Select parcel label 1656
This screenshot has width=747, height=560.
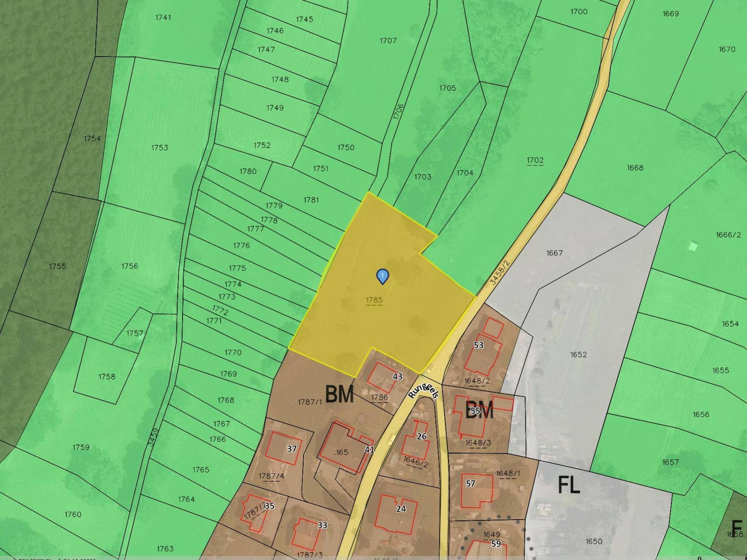pos(701,414)
